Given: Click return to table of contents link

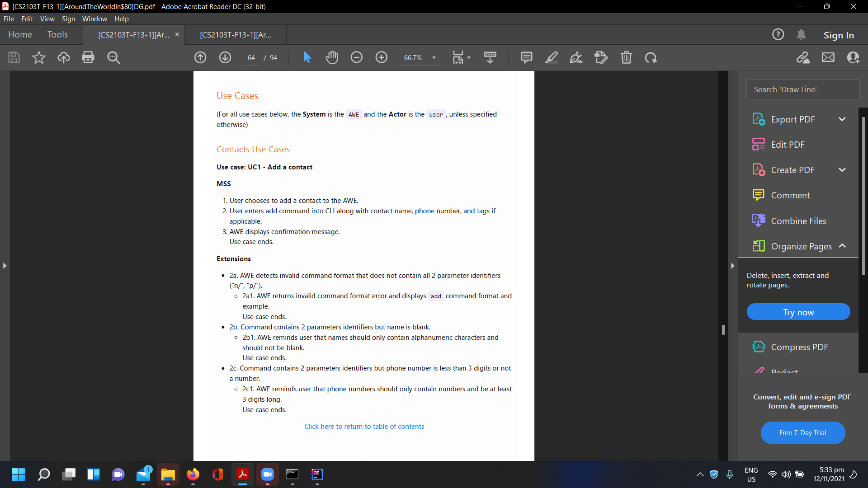Looking at the screenshot, I should [x=364, y=427].
